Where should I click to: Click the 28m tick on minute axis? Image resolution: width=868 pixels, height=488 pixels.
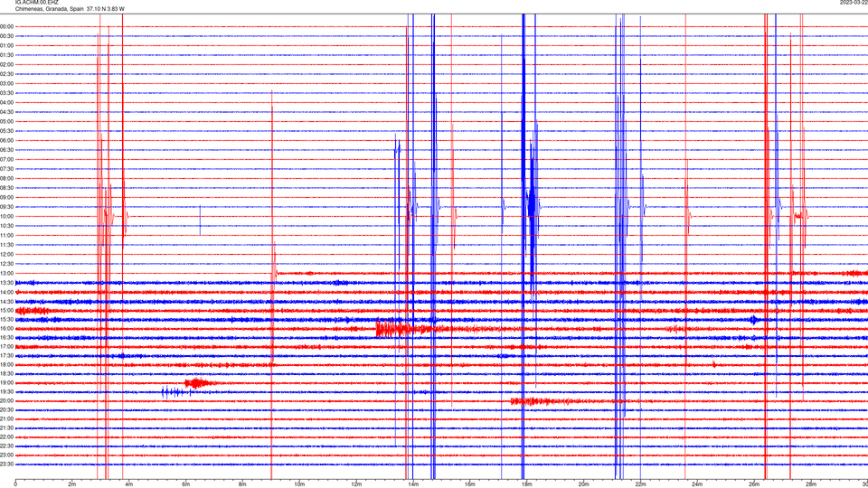811,484
